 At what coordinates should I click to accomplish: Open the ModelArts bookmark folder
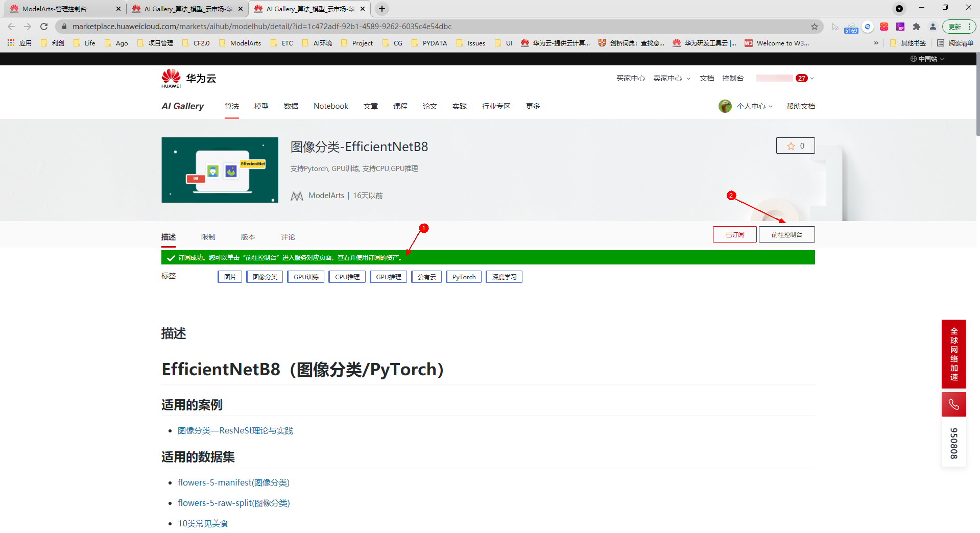point(240,43)
